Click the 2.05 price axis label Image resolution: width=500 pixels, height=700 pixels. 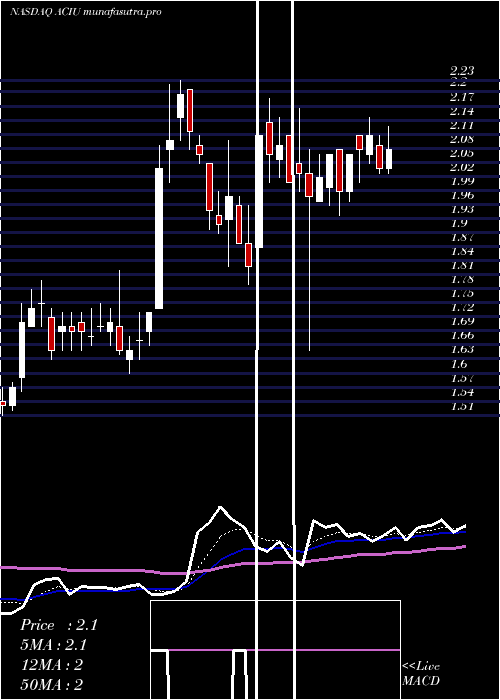pos(462,153)
